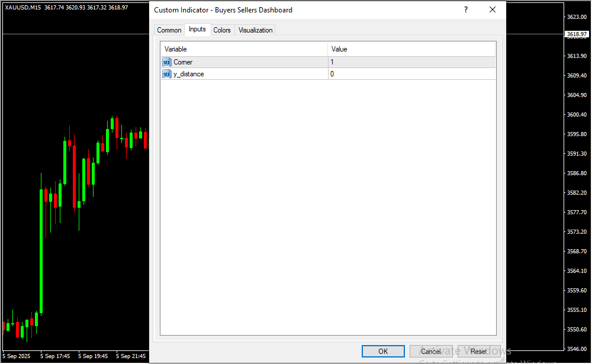Edit the y_distance value cell showing 0

point(411,74)
